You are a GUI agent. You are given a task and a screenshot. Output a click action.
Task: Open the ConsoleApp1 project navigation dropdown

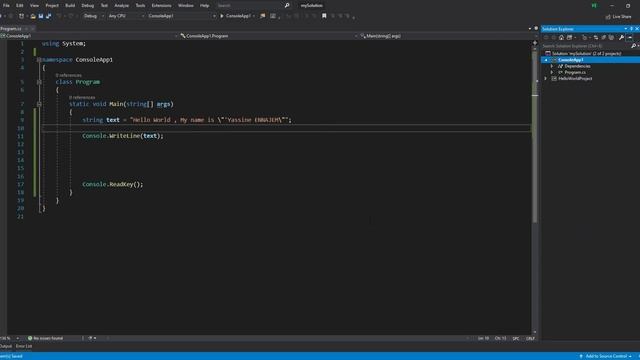89,36
